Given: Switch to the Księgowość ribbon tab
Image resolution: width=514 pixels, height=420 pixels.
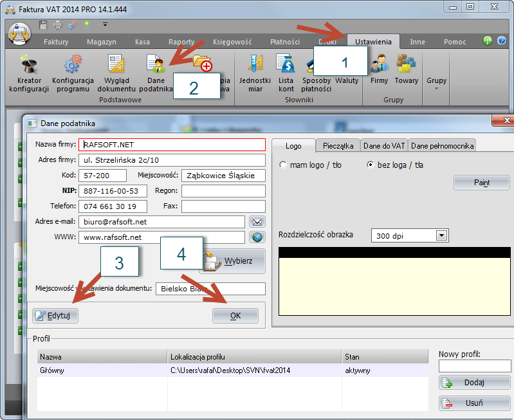Looking at the screenshot, I should [232, 42].
